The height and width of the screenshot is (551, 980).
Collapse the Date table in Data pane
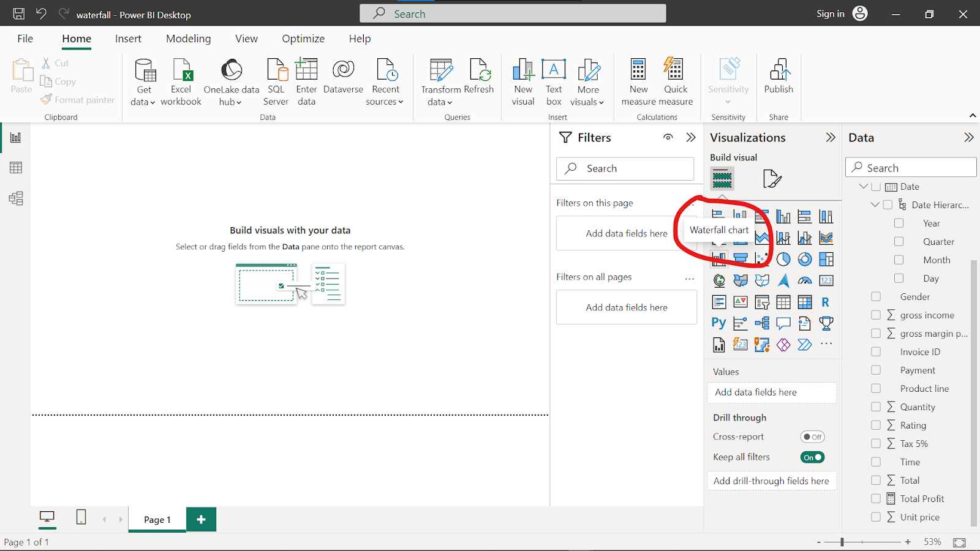point(863,186)
